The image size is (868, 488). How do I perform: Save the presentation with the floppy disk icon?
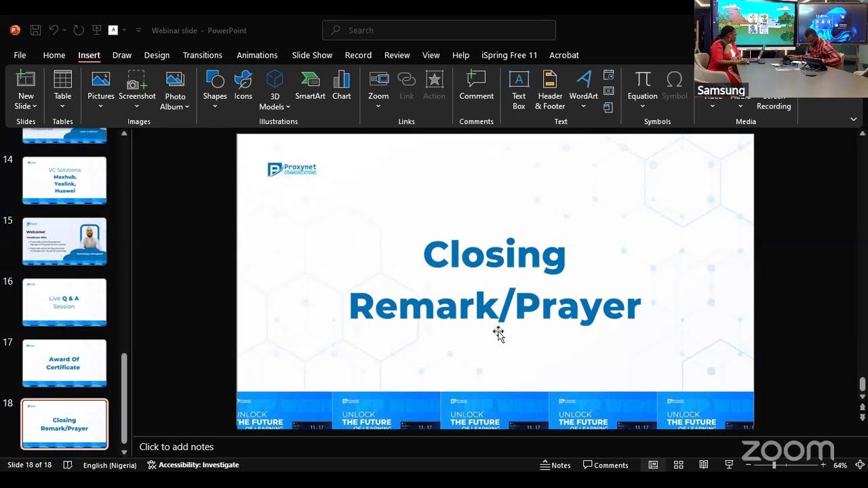coord(35,30)
